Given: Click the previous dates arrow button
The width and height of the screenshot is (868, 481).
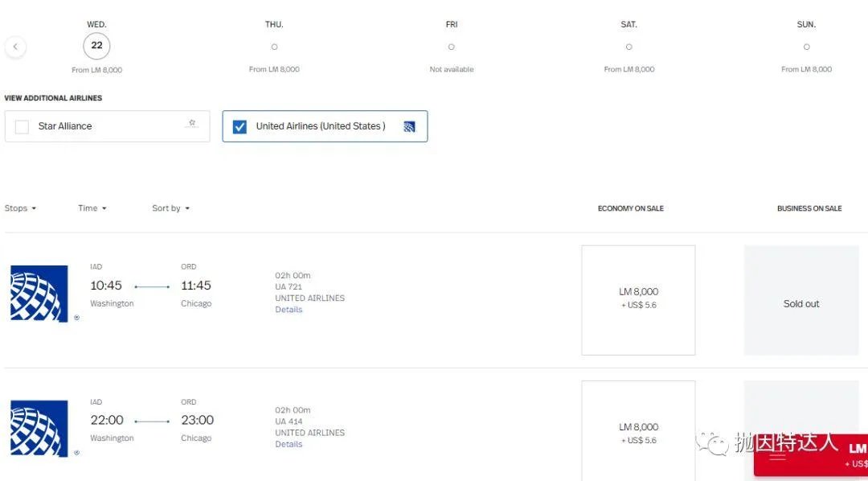Looking at the screenshot, I should pyautogui.click(x=15, y=47).
